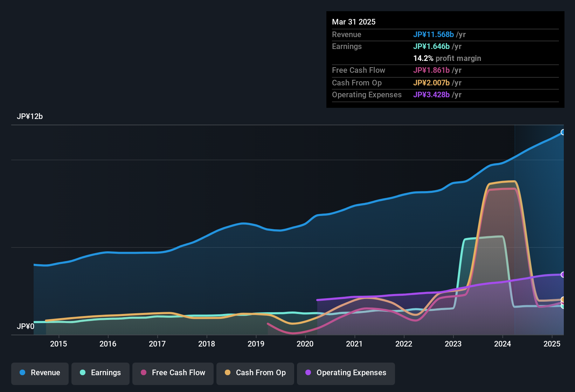This screenshot has width=575, height=392.
Task: Toggle the Operating Expenses series off
Action: (346, 373)
